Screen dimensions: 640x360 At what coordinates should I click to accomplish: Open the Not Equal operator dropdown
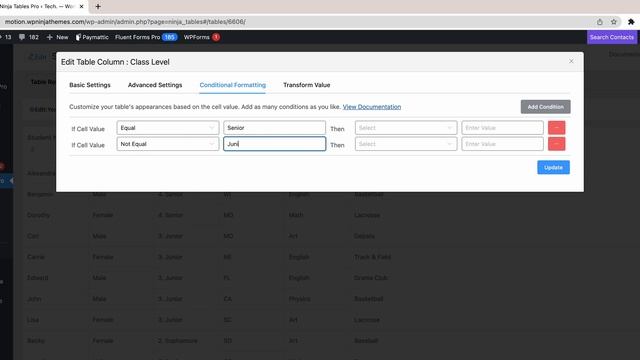(168, 144)
